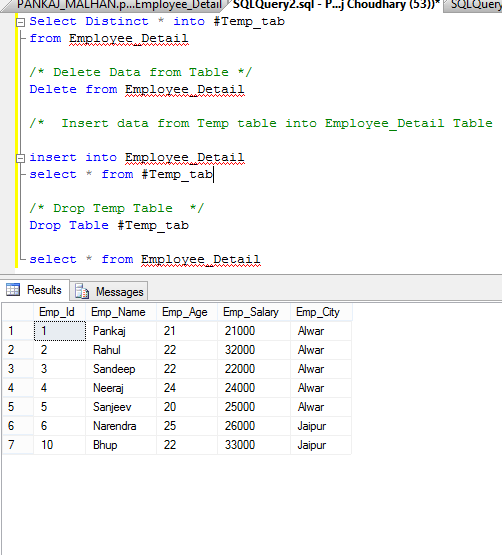Click the Emp_Id cell with value 1
Viewport: 502px width, 555px height.
tap(59, 331)
